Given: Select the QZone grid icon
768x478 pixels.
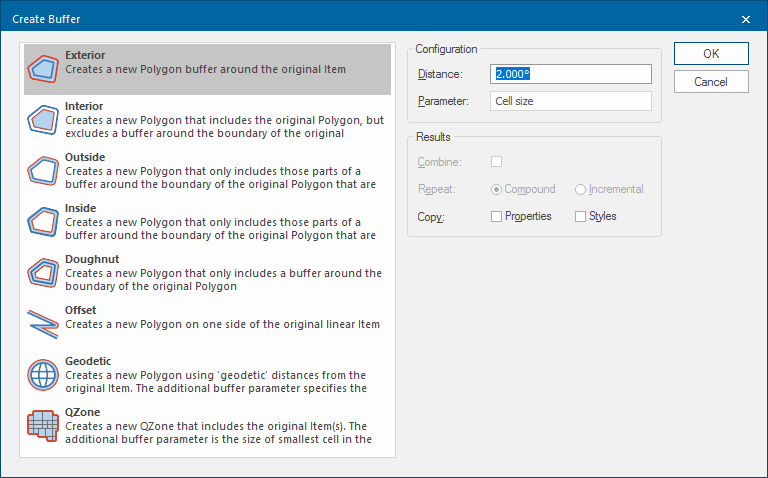Looking at the screenshot, I should 43,425.
